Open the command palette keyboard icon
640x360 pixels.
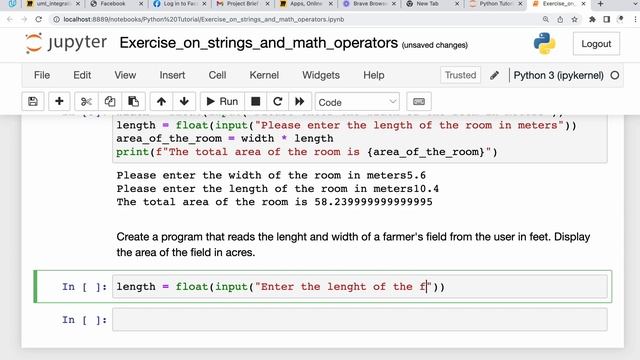tap(419, 102)
